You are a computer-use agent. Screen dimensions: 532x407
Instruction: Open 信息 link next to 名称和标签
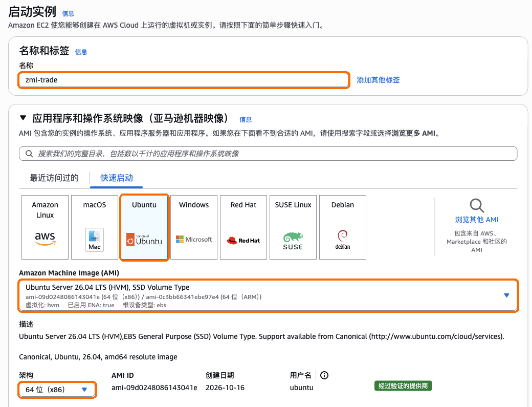[81, 52]
